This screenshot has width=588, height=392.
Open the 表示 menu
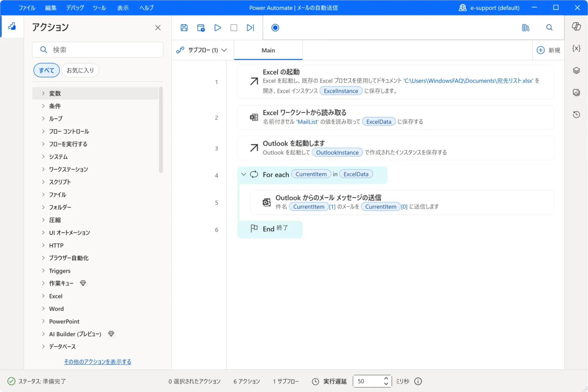tap(123, 8)
